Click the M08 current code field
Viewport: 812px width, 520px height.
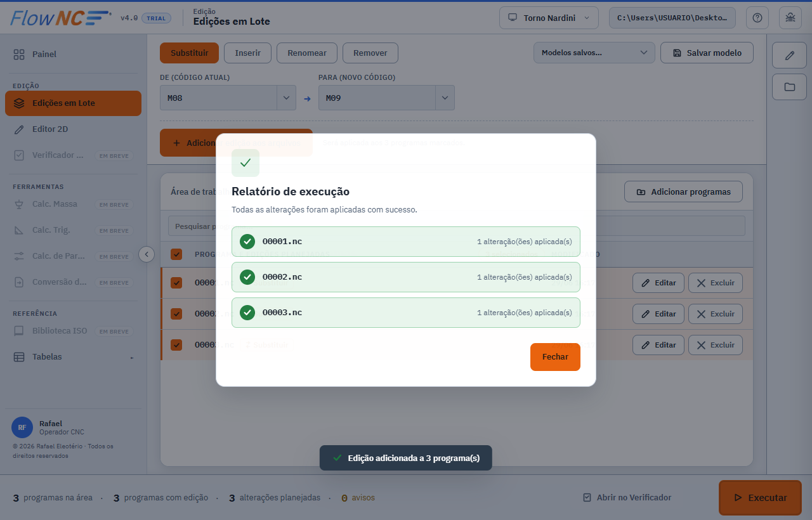[219, 98]
